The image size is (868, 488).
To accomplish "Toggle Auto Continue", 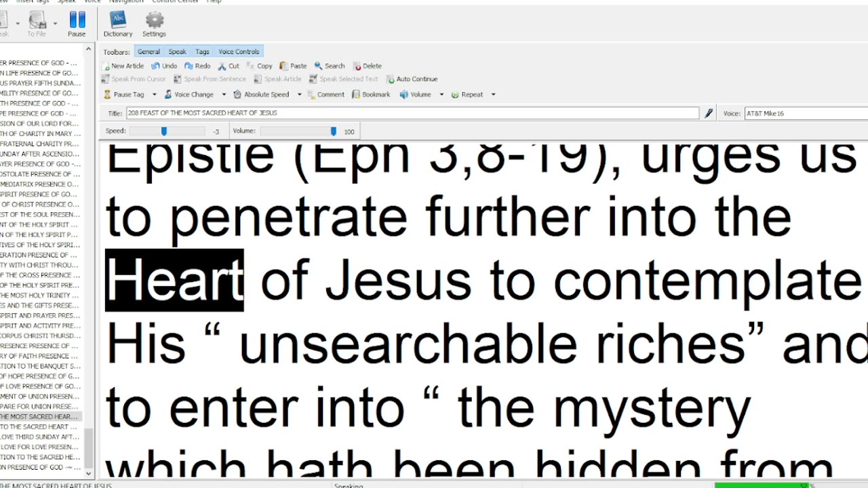I will [x=412, y=79].
